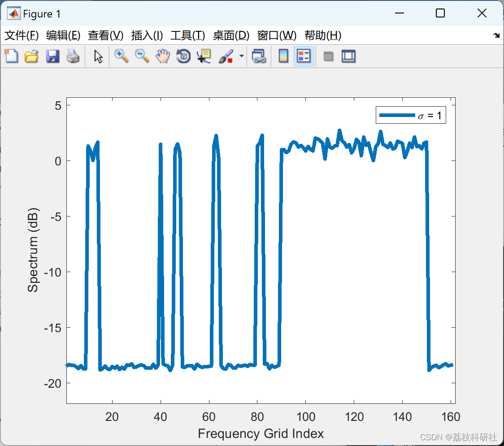This screenshot has width=504, height=446.
Task: Click the x-axis tick label 60
Action: (209, 417)
